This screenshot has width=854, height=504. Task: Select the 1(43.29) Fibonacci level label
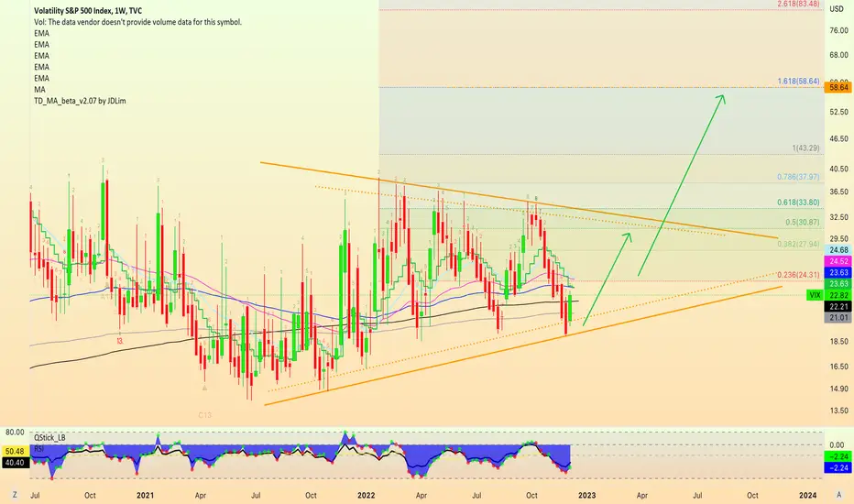coord(805,148)
